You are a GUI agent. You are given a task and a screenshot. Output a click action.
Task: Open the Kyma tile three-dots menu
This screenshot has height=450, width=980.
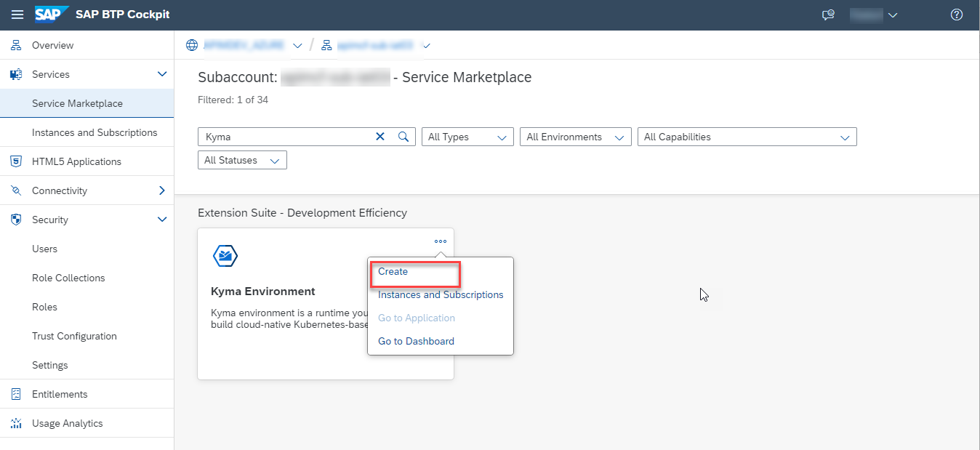tap(441, 241)
